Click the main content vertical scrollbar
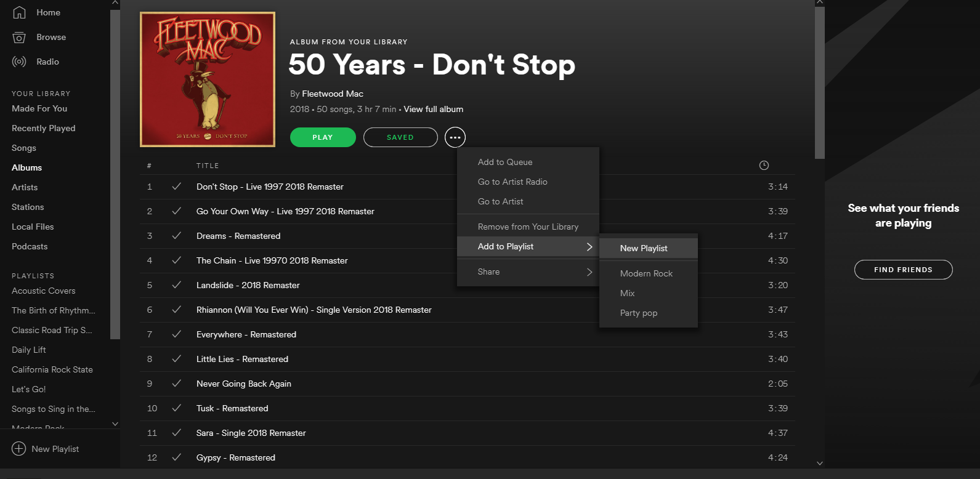The height and width of the screenshot is (479, 980). pyautogui.click(x=819, y=83)
